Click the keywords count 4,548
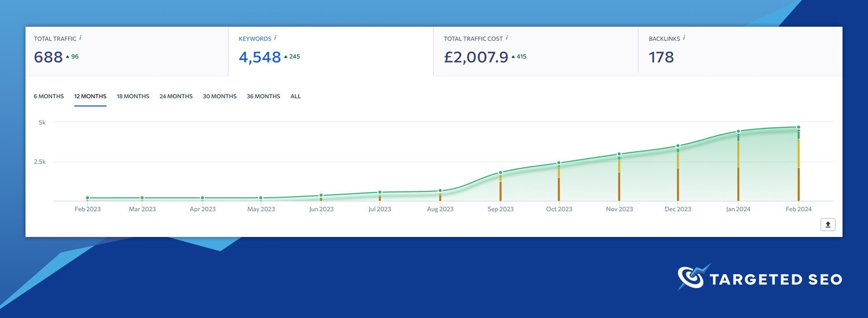This screenshot has width=868, height=318. tap(260, 57)
